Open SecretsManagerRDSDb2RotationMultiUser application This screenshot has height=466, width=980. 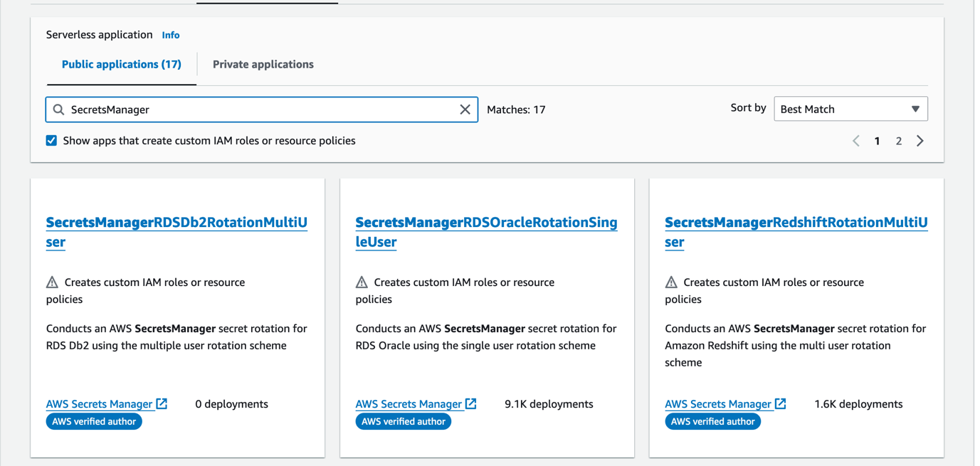[x=176, y=232]
